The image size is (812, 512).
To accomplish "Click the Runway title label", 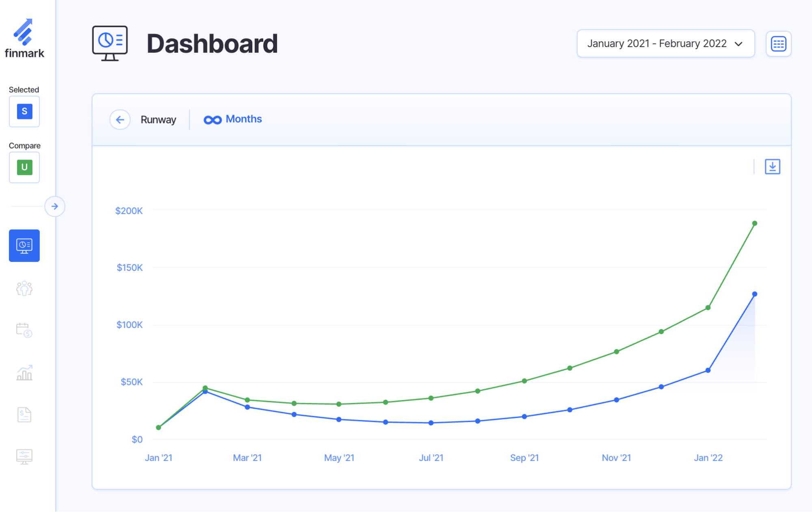I will tap(158, 120).
